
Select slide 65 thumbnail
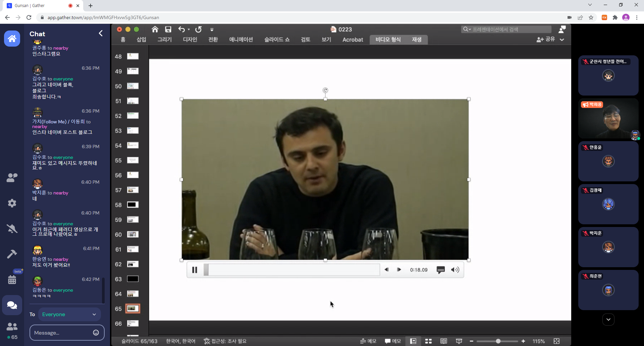pyautogui.click(x=133, y=308)
